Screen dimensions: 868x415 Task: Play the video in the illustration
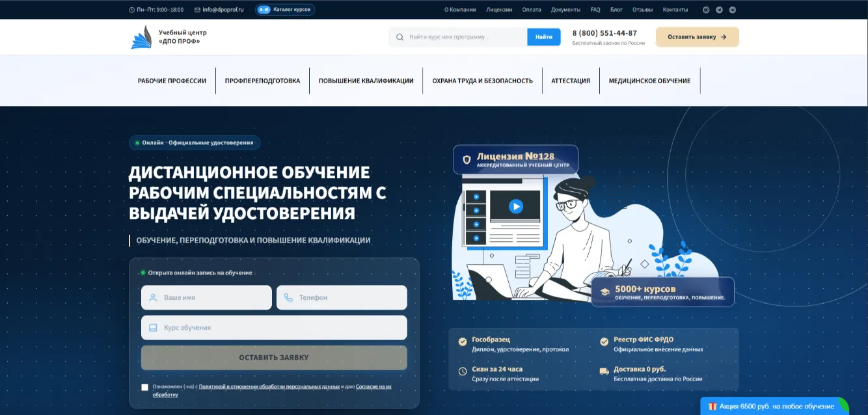515,206
